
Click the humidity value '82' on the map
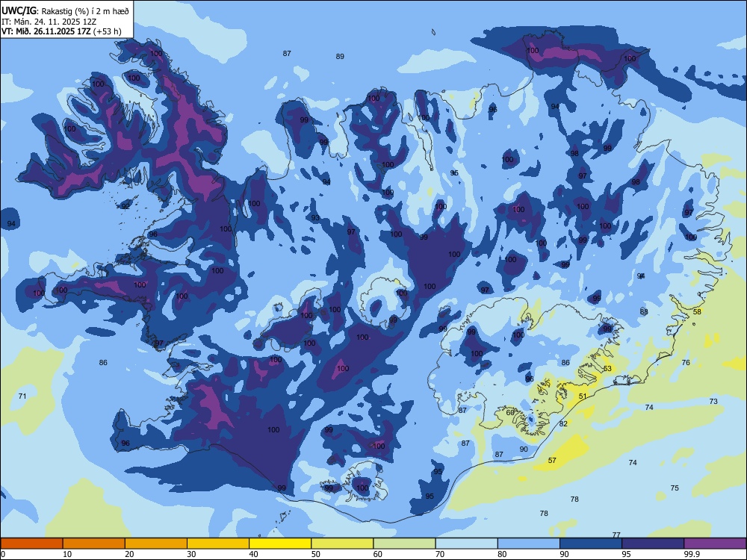click(563, 423)
